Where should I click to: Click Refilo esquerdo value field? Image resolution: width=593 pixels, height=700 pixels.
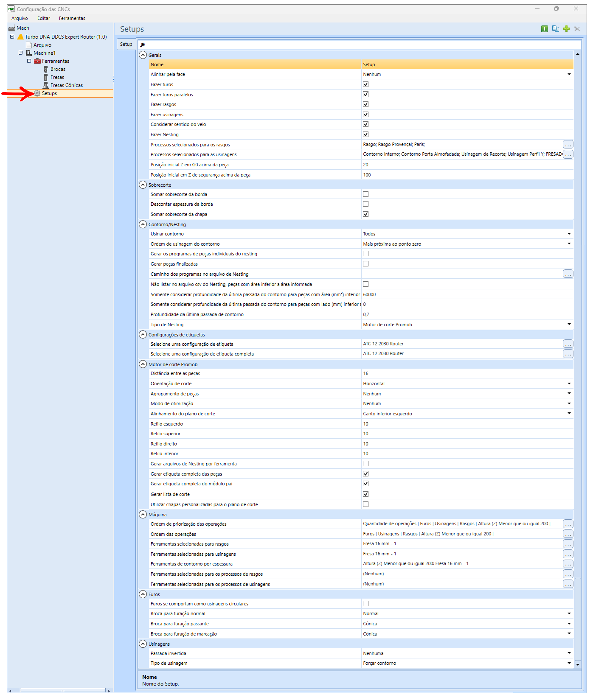coord(467,424)
